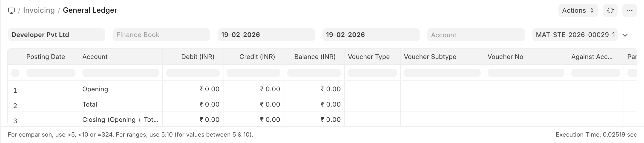Click the Voucher Subtype column filter box
Viewport: 644px width, 143px height.
pyautogui.click(x=442, y=73)
